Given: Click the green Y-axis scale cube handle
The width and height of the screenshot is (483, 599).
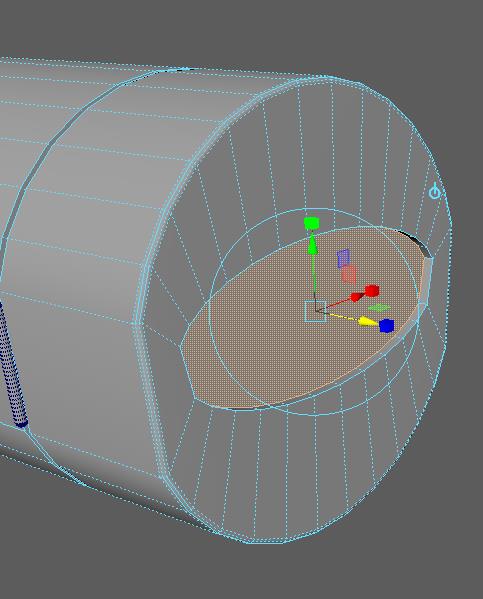Looking at the screenshot, I should coord(311,223).
